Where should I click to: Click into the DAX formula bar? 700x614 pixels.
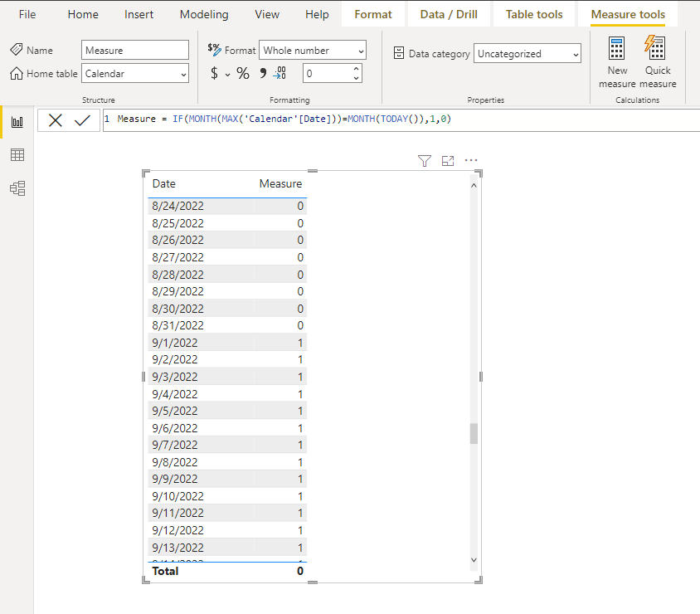coord(401,119)
